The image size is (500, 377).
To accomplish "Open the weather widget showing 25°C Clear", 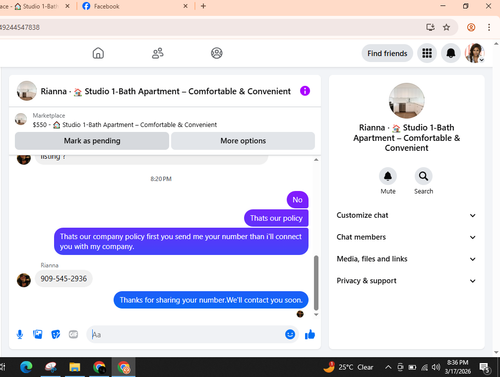I will point(348,367).
